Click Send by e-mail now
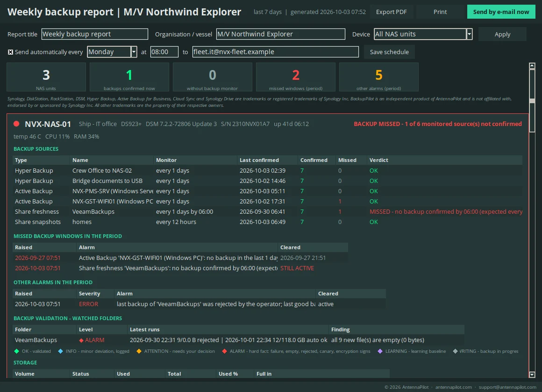The width and height of the screenshot is (542, 392). [501, 12]
